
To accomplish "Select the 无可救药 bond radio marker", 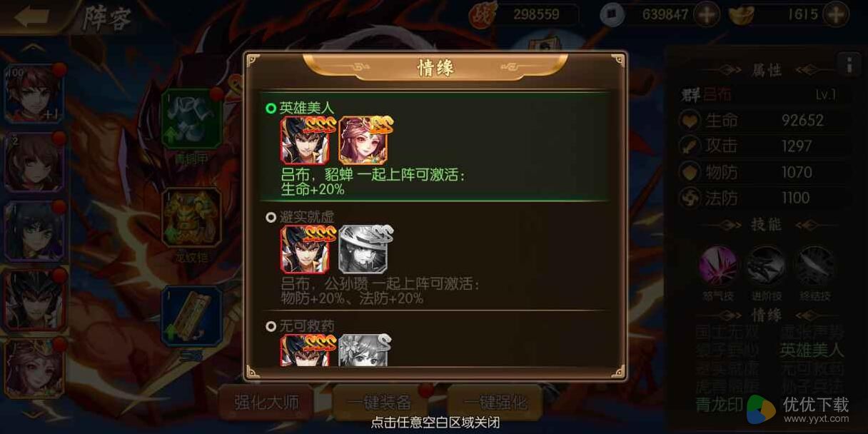I will point(271,326).
